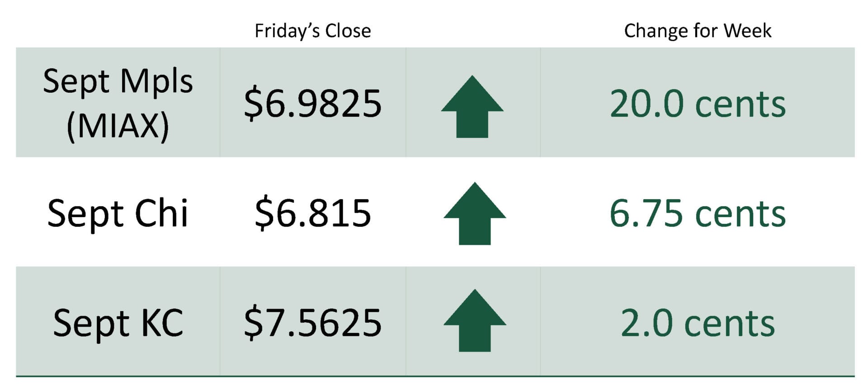The image size is (868, 390).
Task: Click the up arrow beside $7.5625
Action: click(475, 320)
